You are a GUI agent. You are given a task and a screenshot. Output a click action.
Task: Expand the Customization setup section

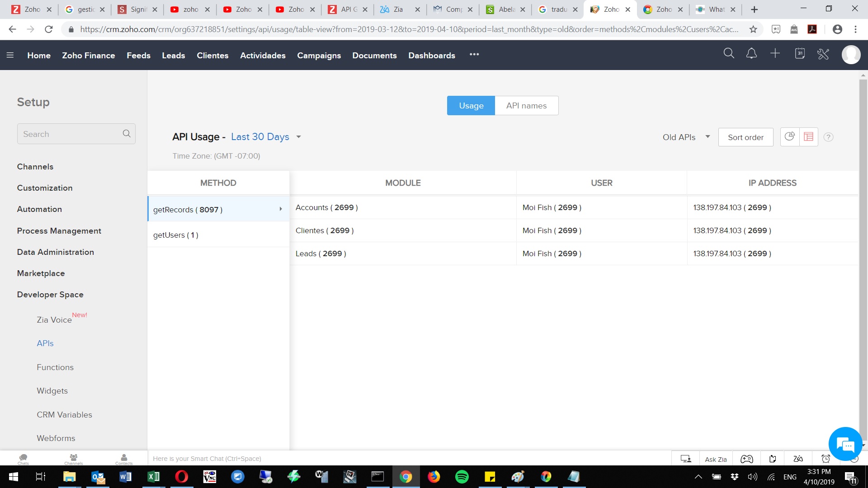(x=45, y=188)
